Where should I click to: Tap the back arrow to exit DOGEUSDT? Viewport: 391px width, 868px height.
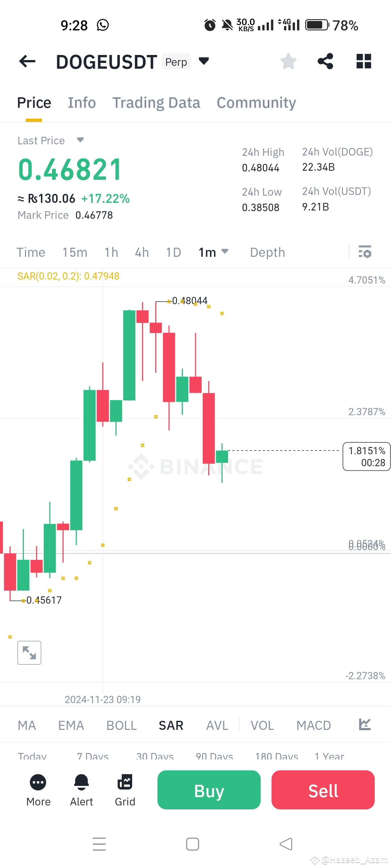tap(26, 61)
